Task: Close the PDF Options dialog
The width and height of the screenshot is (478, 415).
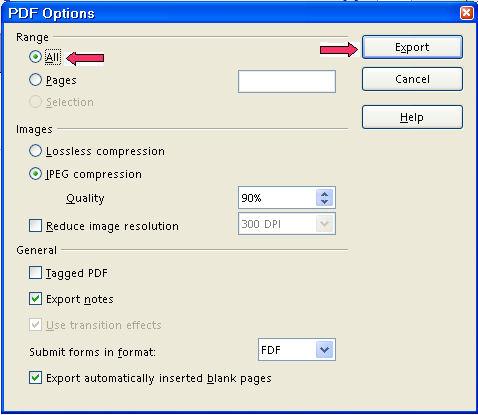Action: coord(466,13)
